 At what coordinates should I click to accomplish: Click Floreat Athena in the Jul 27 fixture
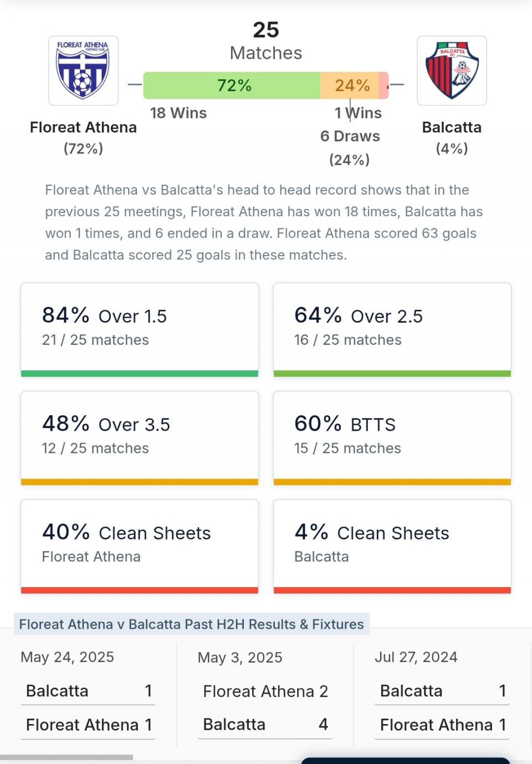(436, 725)
